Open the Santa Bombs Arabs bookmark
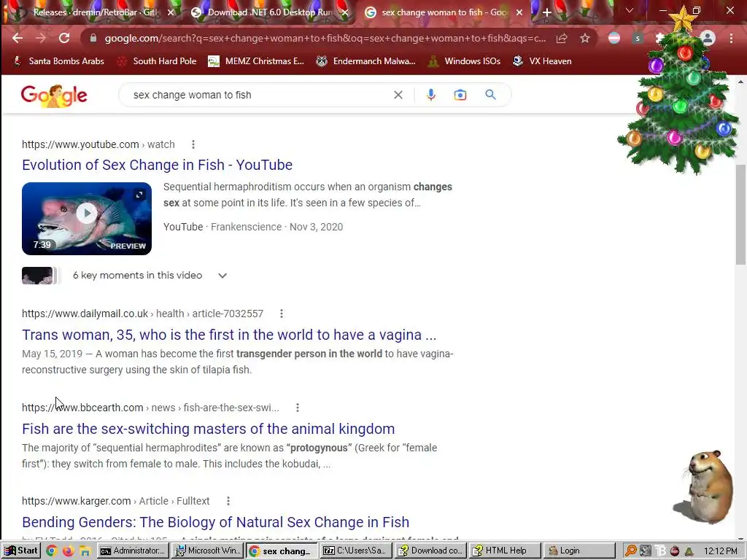This screenshot has width=747, height=560. pos(58,61)
